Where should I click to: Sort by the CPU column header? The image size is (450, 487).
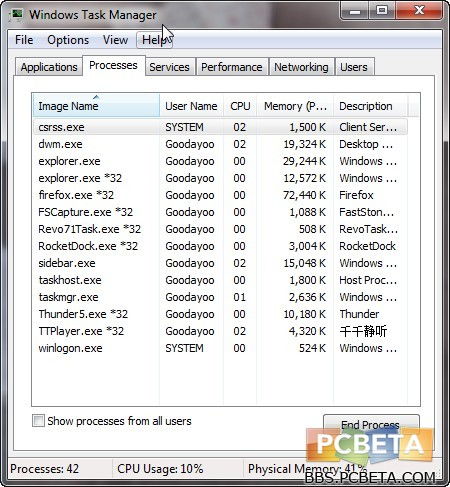coord(240,106)
